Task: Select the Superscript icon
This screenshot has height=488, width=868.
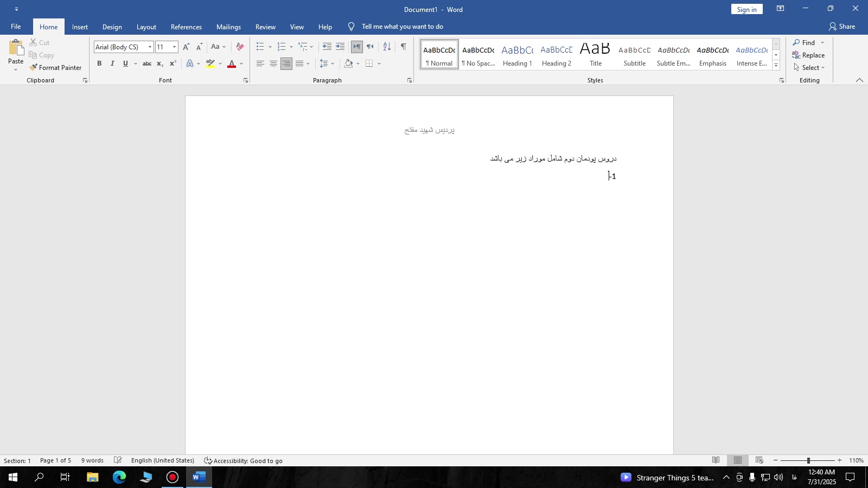Action: pos(173,64)
